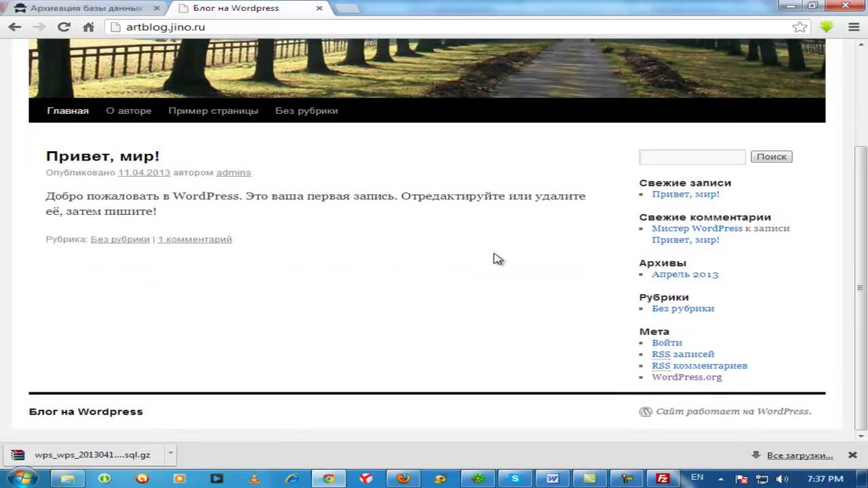This screenshot has height=488, width=868.
Task: Open 'Без рубрики' under sidebar Рубрики
Action: (x=683, y=308)
